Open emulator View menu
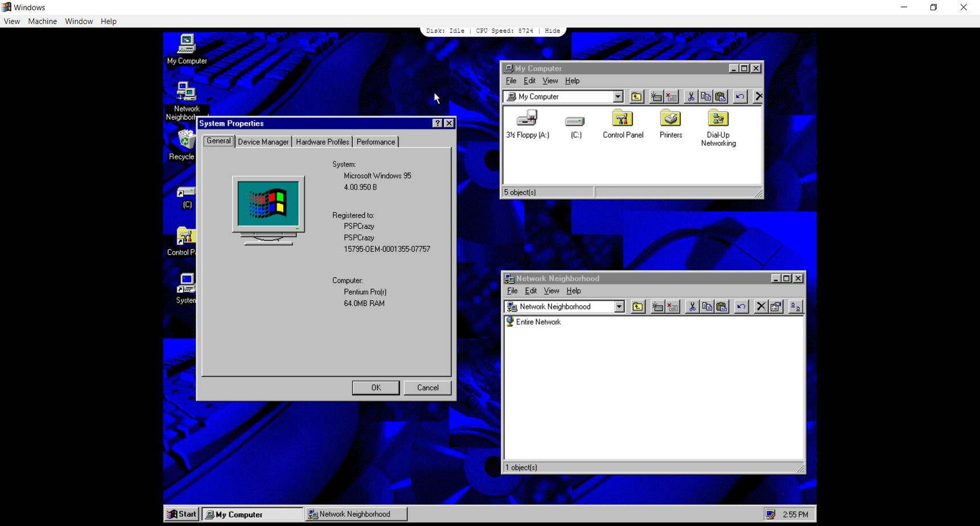Viewport: 980px width, 526px height. point(12,21)
